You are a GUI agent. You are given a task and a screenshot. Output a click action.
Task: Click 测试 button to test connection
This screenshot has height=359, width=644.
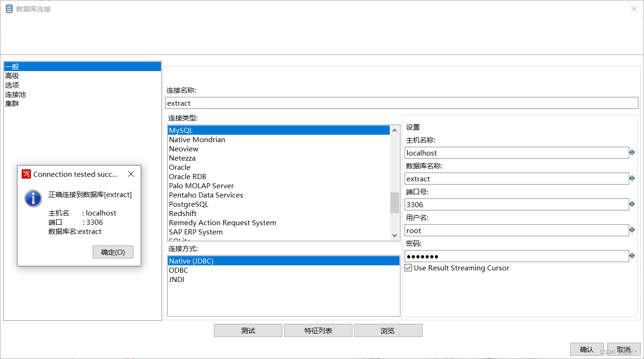point(248,330)
